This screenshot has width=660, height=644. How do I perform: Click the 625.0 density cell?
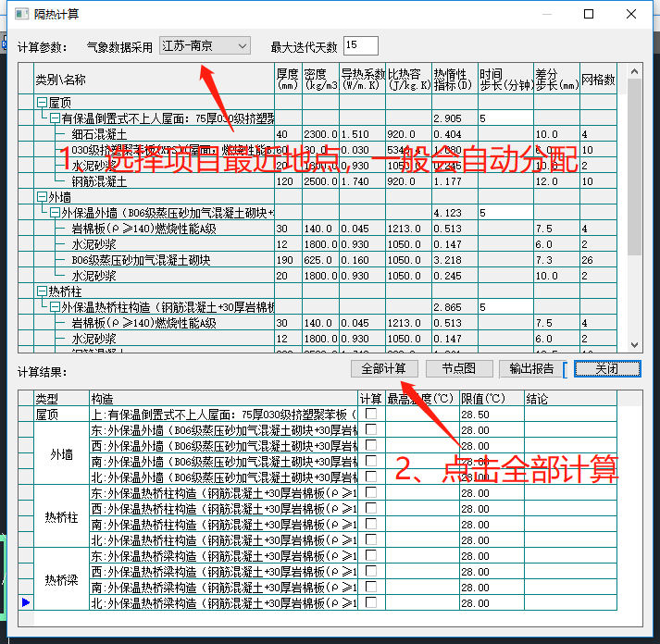coord(320,260)
